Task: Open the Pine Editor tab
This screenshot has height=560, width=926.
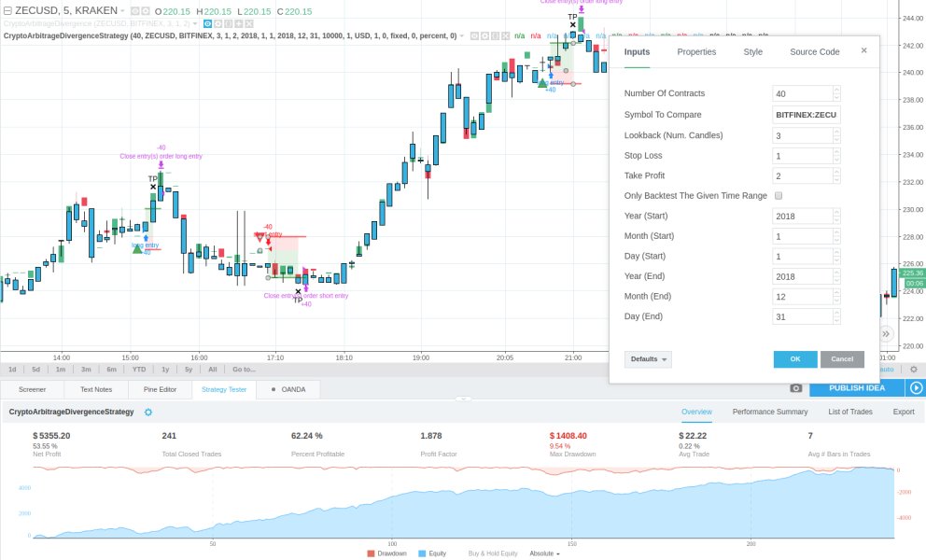Action: pyautogui.click(x=160, y=389)
